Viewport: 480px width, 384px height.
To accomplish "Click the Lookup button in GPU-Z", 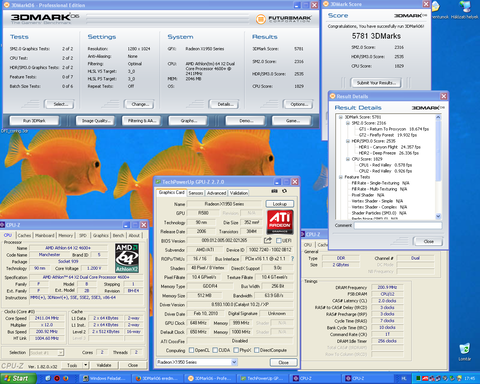I will coord(280,204).
